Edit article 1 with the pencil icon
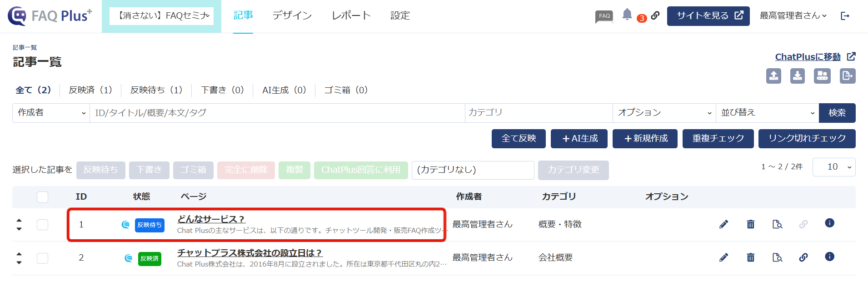The image size is (868, 292). tap(724, 224)
